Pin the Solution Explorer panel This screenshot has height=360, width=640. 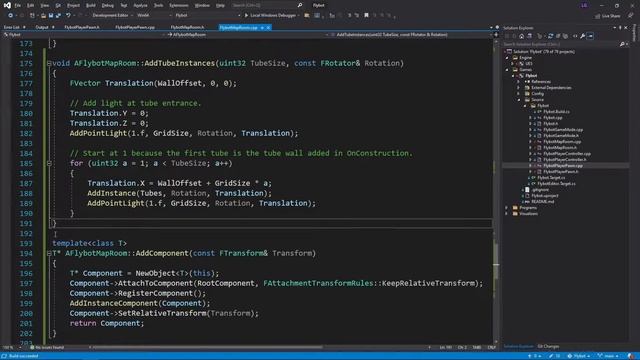pyautogui.click(x=620, y=28)
